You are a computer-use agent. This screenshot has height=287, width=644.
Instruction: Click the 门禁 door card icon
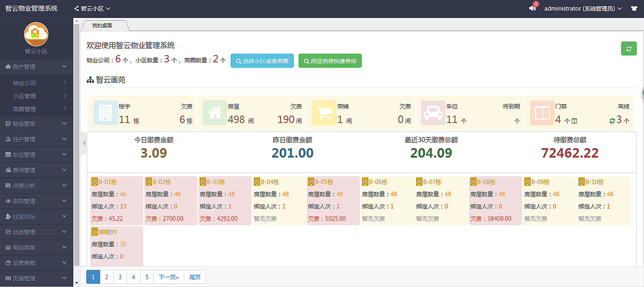542,113
